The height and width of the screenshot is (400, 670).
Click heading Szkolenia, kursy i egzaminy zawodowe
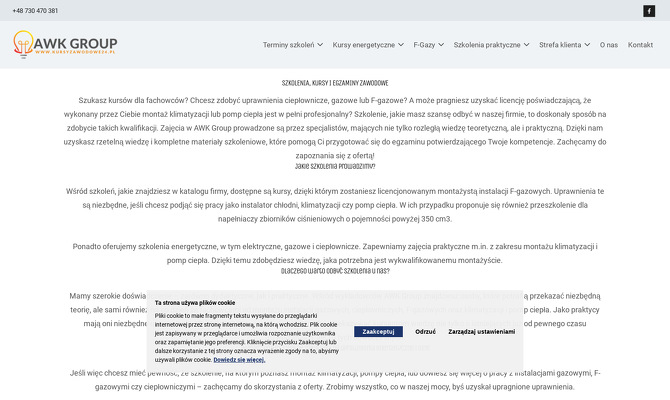click(335, 83)
